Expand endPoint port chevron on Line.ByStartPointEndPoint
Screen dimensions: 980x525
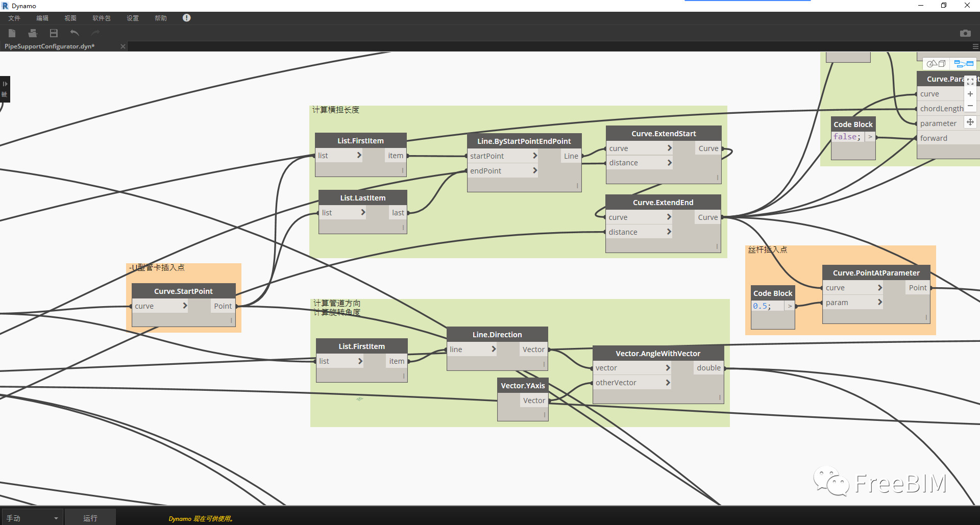(x=535, y=170)
